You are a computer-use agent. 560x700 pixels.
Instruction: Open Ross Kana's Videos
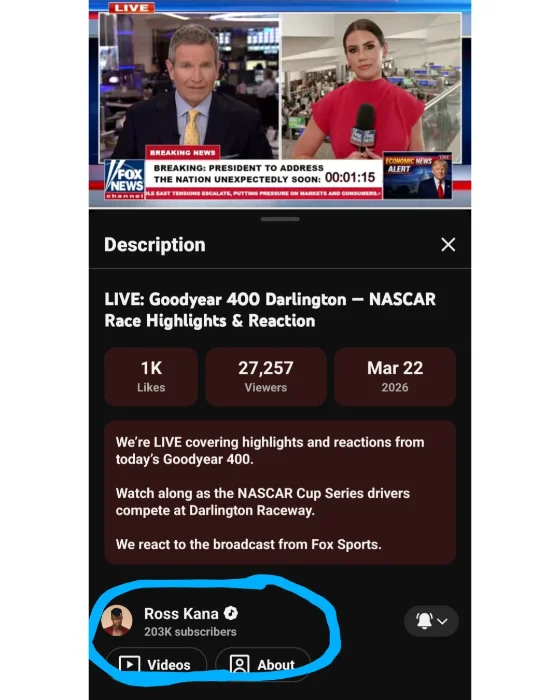pos(156,664)
